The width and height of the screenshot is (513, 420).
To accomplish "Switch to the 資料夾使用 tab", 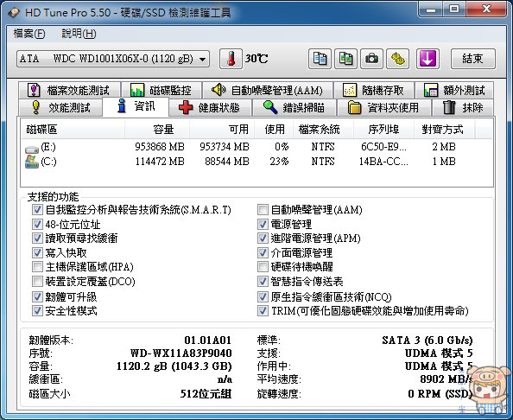I will [383, 107].
